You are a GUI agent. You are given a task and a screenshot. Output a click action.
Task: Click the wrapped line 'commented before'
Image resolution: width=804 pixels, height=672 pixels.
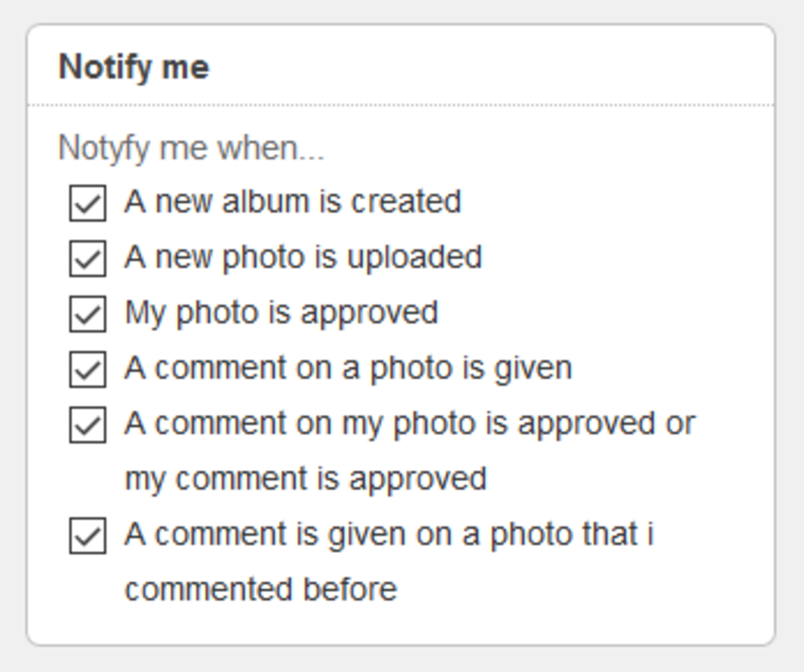[x=261, y=589]
